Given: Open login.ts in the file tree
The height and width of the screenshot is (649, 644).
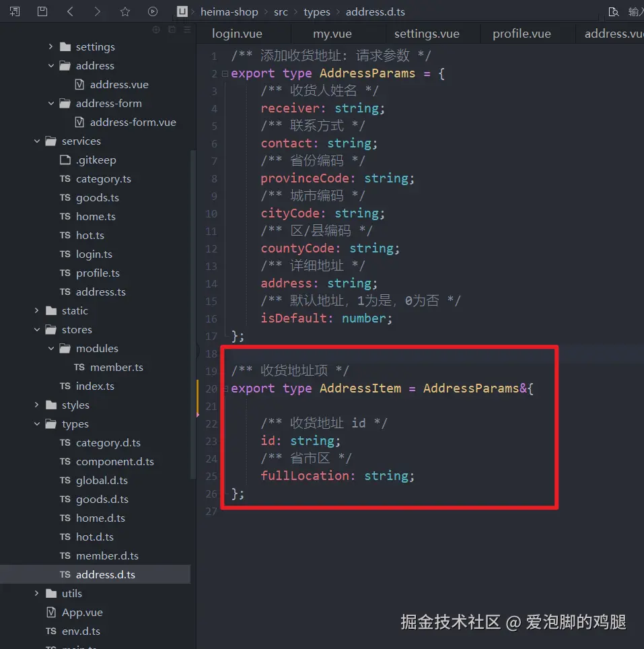Looking at the screenshot, I should 94,254.
